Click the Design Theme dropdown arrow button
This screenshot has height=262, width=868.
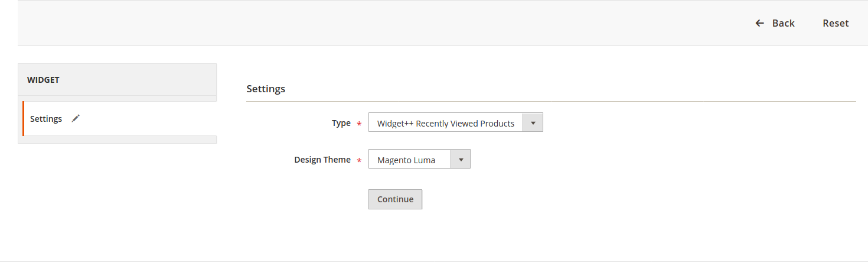point(461,160)
